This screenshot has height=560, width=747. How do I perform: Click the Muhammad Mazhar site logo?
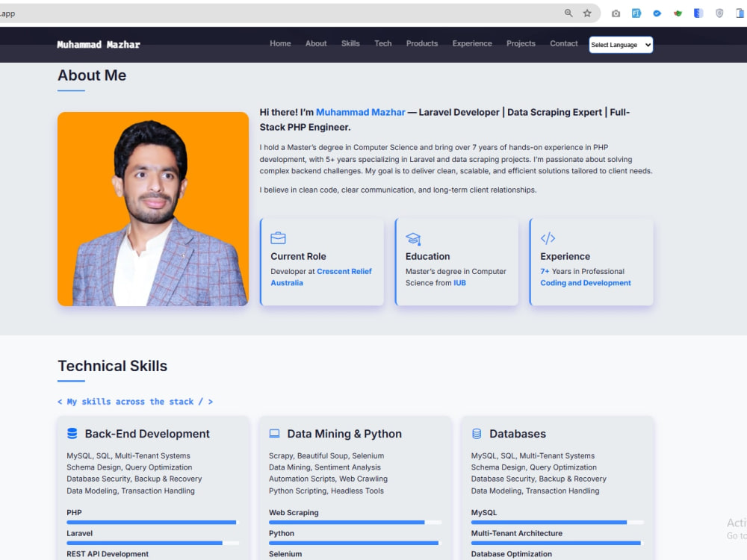99,45
